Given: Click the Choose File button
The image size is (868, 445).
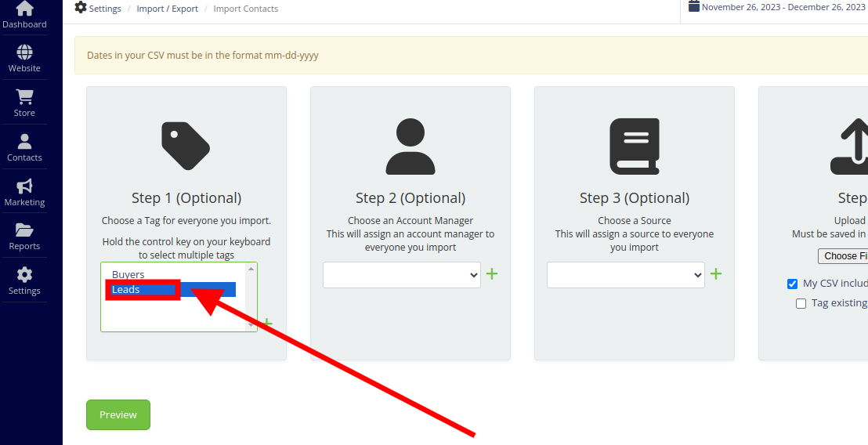Looking at the screenshot, I should [843, 256].
